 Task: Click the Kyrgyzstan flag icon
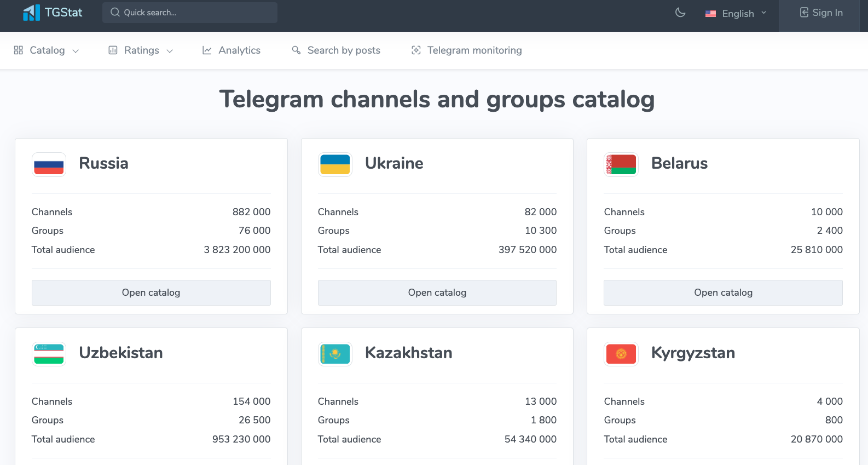coord(621,354)
